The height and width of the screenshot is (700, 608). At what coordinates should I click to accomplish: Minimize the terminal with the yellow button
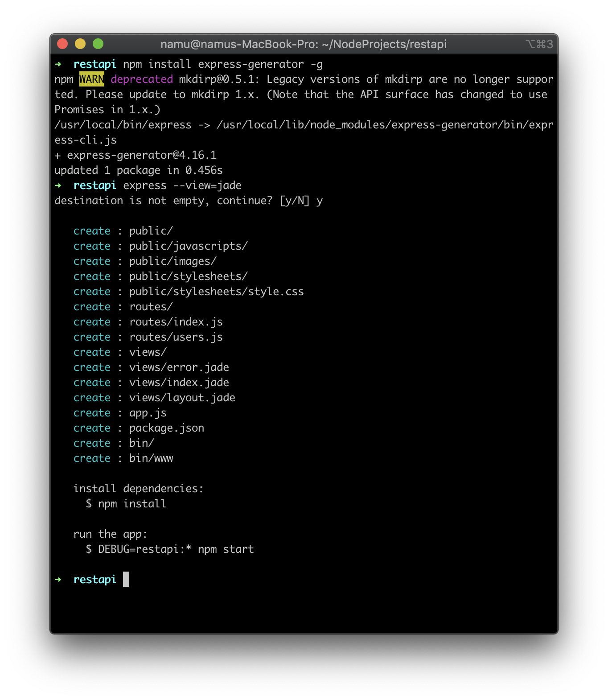(x=80, y=44)
